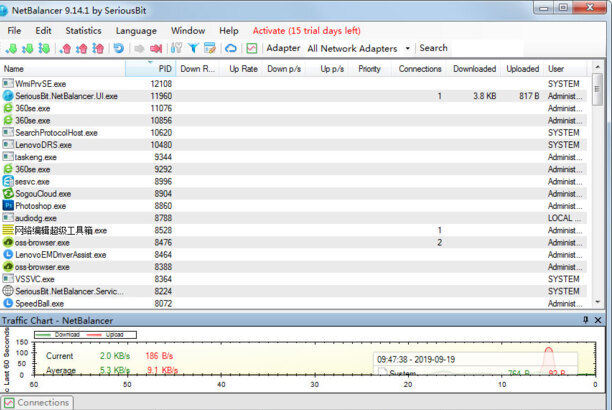Click the 360se.exe icon for PID 11076

[x=8, y=108]
